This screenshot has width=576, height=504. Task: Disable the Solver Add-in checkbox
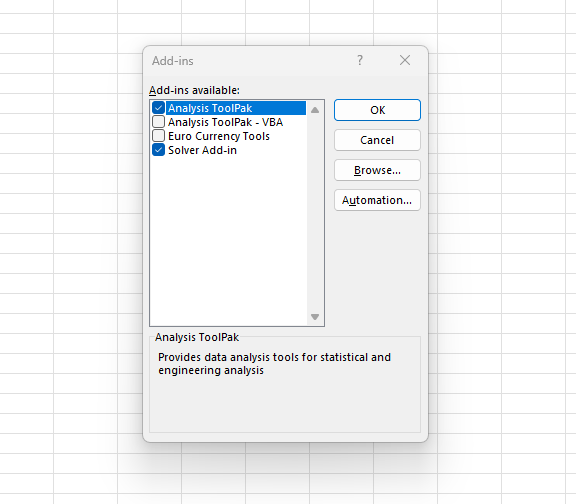(158, 150)
